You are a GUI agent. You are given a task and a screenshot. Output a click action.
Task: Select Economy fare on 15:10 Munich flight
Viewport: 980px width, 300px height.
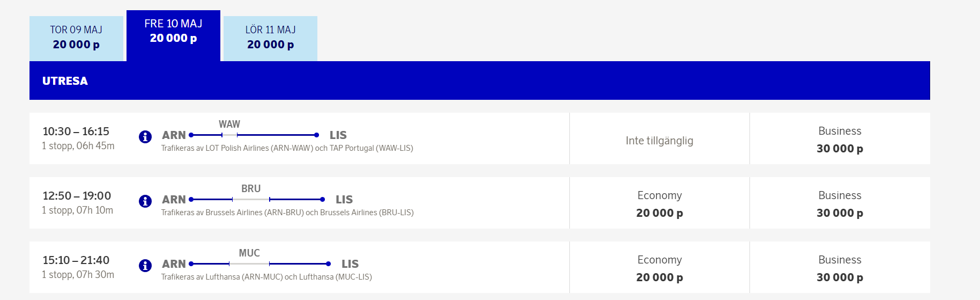click(x=659, y=268)
